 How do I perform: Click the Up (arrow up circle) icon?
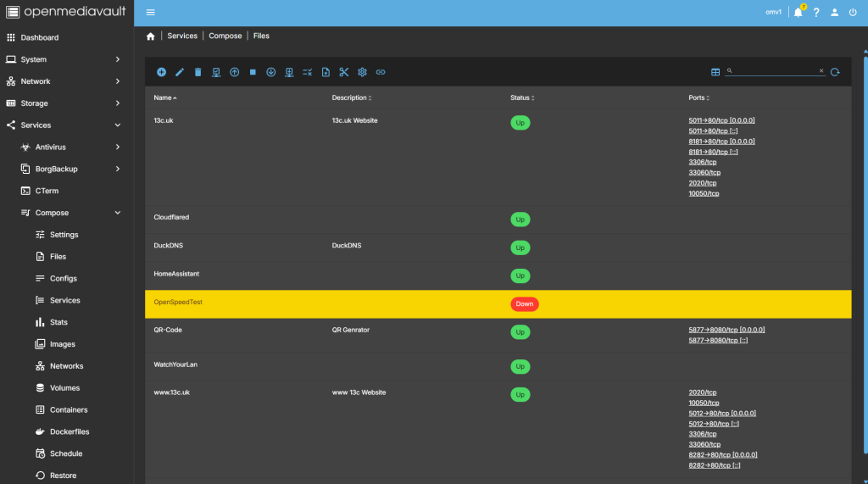[x=234, y=72]
